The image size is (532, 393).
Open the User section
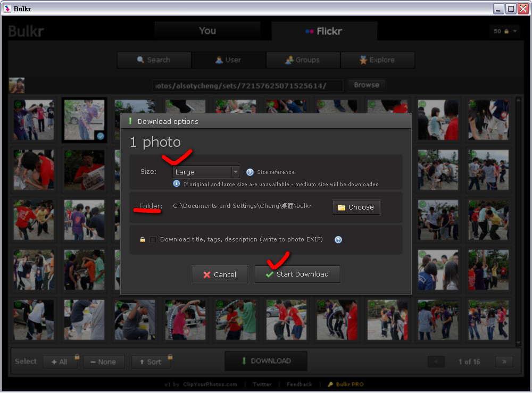coord(229,60)
